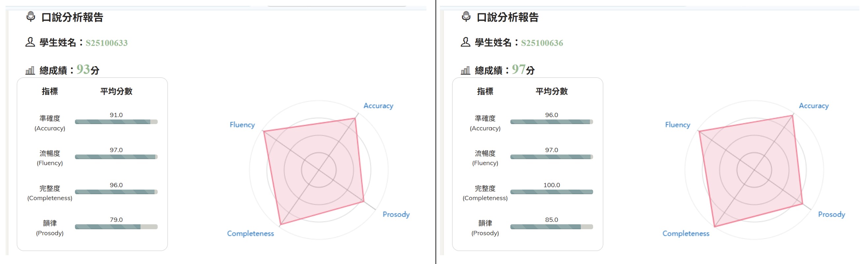
Task: Click the Prosody label on S25100636's radar chart
Action: tap(831, 215)
